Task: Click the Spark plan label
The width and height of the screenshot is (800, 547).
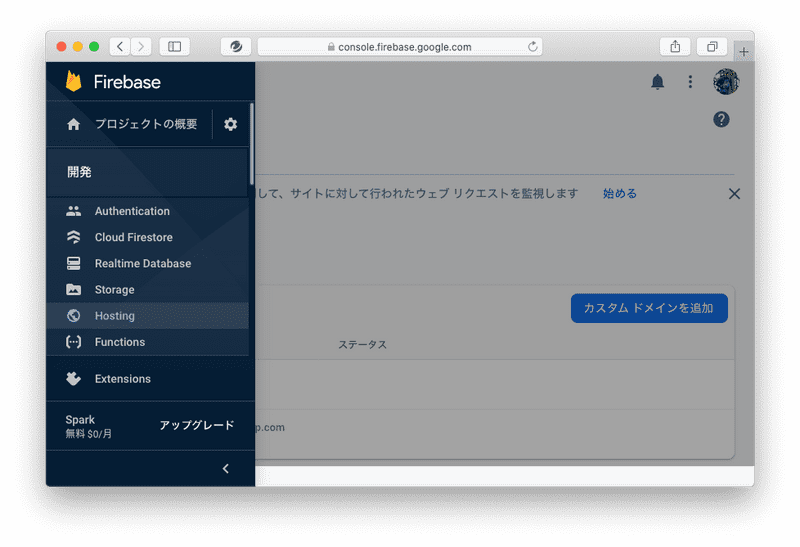Action: click(x=80, y=420)
